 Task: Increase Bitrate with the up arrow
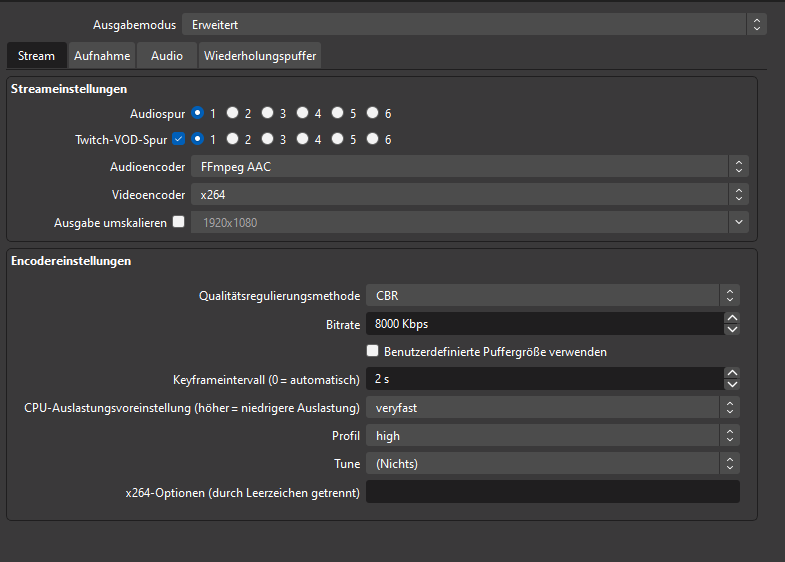(x=732, y=318)
